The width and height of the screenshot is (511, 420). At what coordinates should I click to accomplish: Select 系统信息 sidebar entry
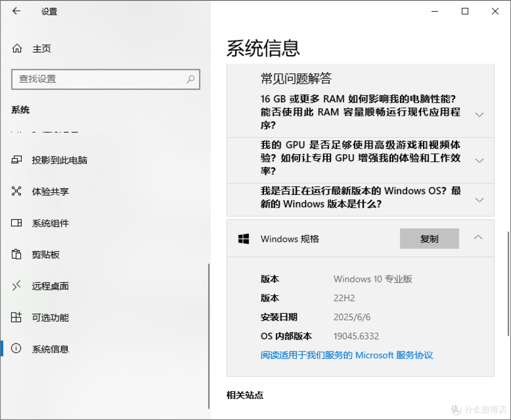[51, 349]
